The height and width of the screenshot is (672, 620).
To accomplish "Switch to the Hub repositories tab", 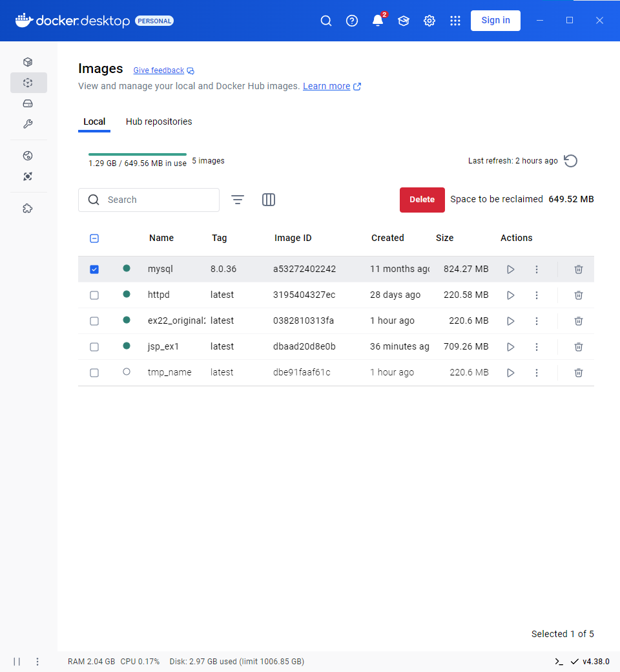I will 159,121.
